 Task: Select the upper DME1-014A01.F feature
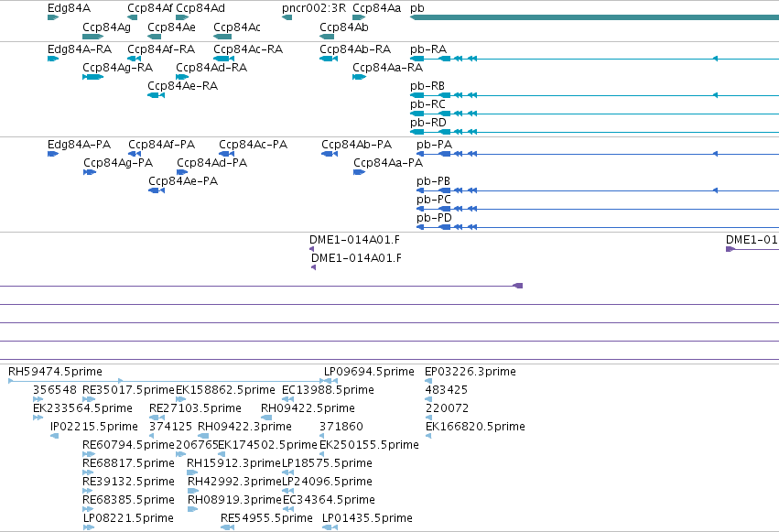312,249
